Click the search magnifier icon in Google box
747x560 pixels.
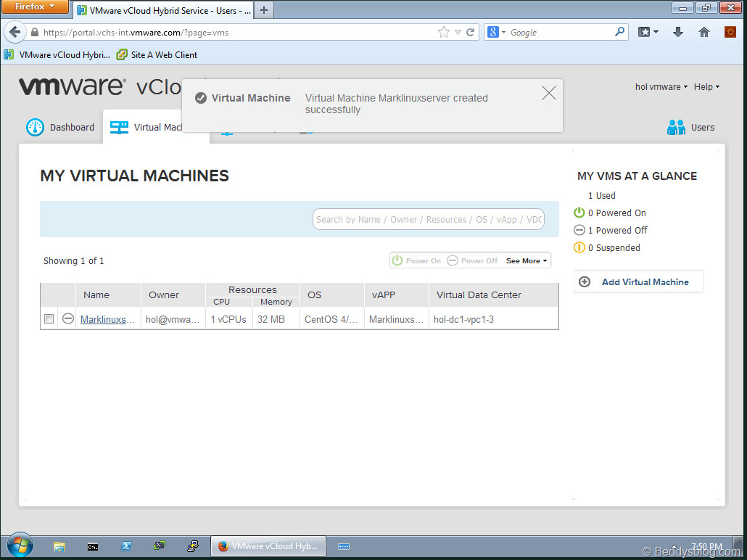[619, 32]
